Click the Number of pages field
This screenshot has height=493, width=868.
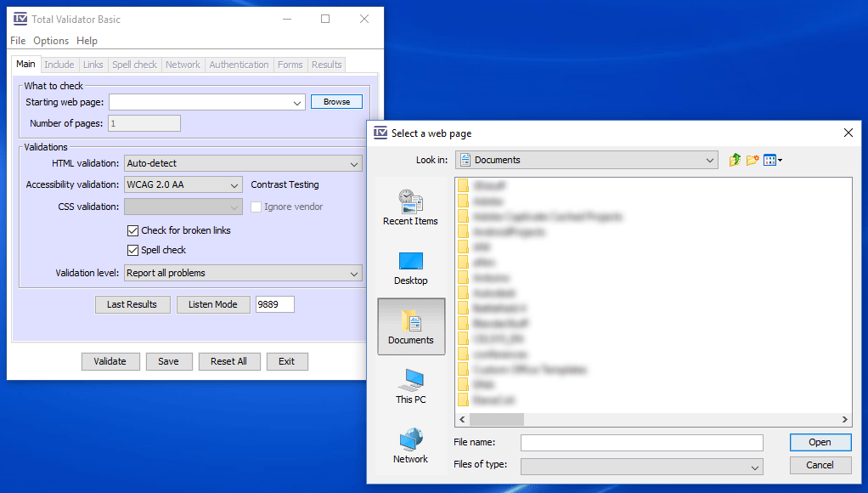[144, 123]
